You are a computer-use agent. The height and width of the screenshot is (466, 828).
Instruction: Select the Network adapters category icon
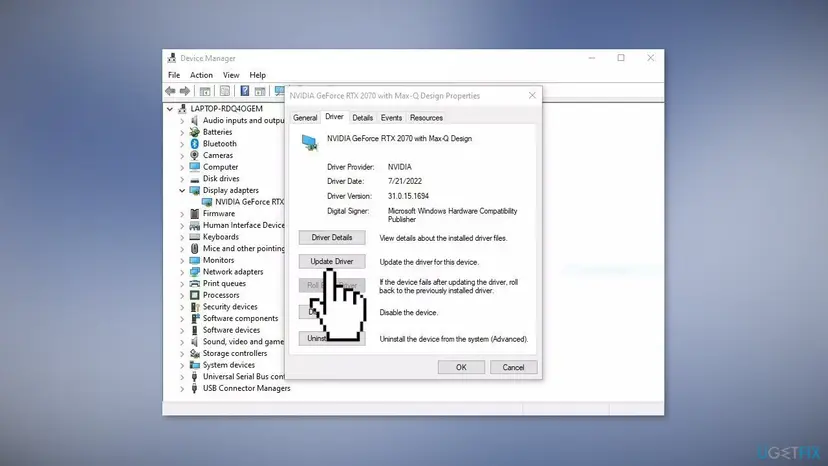click(x=194, y=272)
